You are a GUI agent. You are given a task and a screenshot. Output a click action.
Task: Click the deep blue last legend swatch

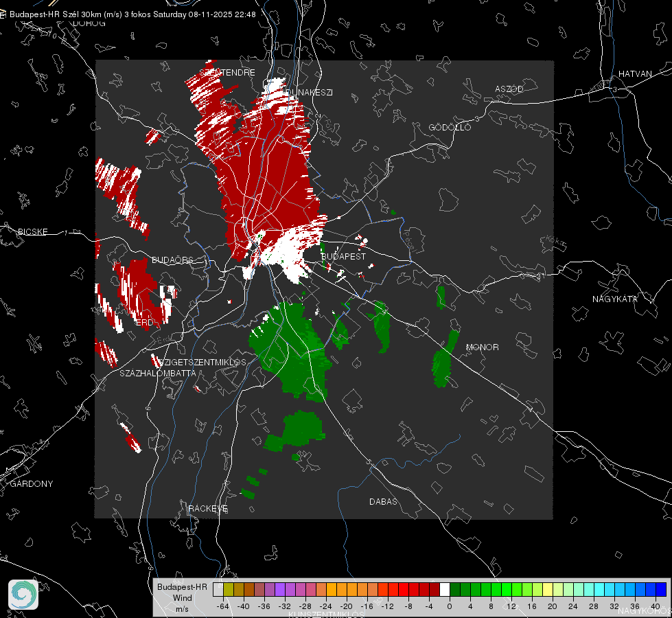click(x=661, y=589)
